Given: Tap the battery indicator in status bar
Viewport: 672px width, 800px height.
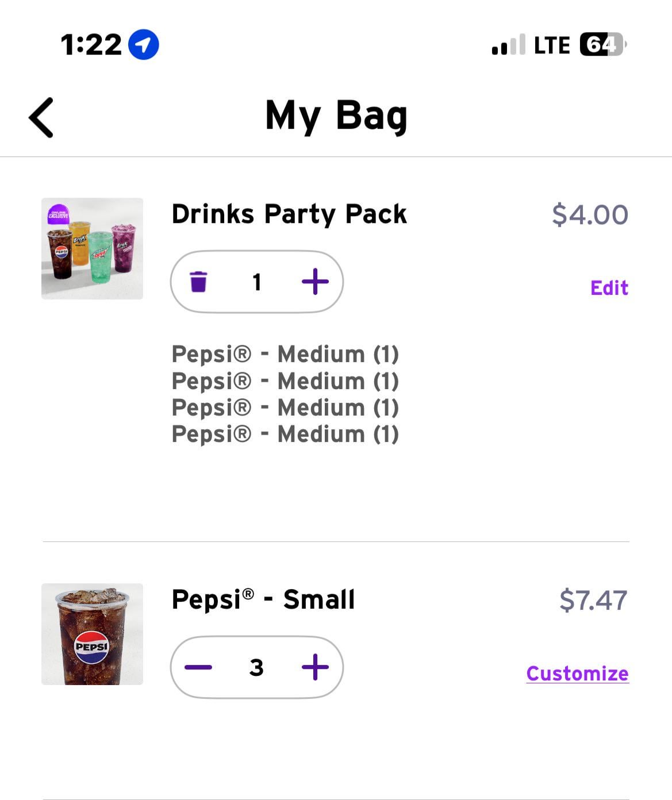Looking at the screenshot, I should 602,45.
